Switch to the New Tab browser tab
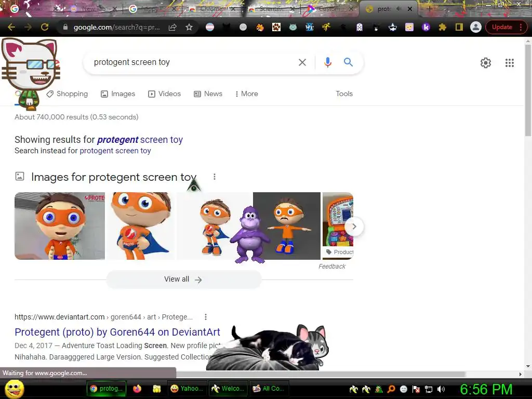The width and height of the screenshot is (532, 399). pyautogui.click(x=94, y=9)
